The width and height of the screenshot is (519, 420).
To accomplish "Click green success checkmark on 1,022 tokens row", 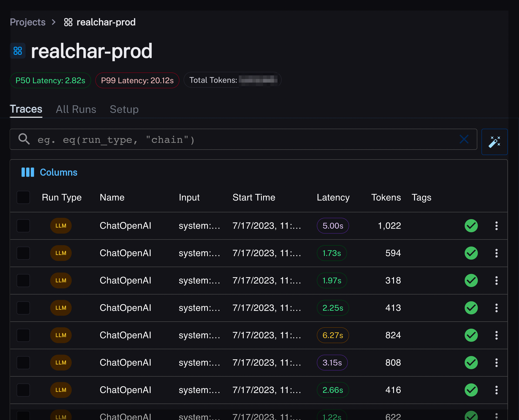I will [x=471, y=226].
